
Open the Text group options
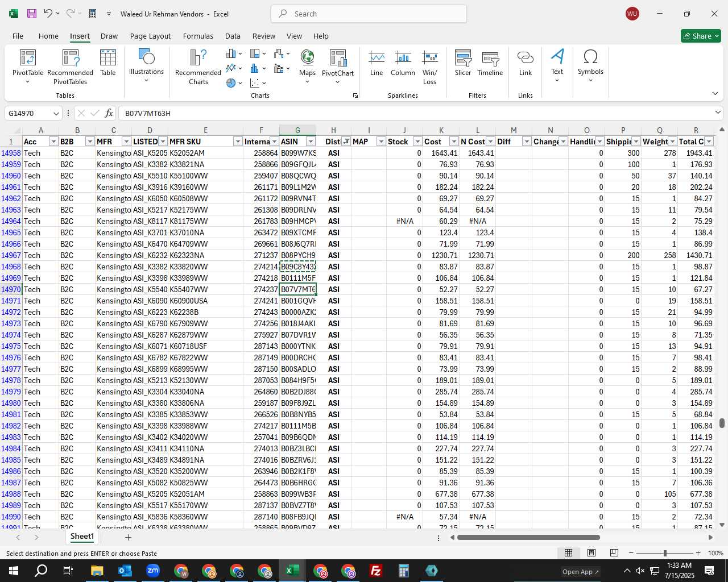(x=557, y=65)
